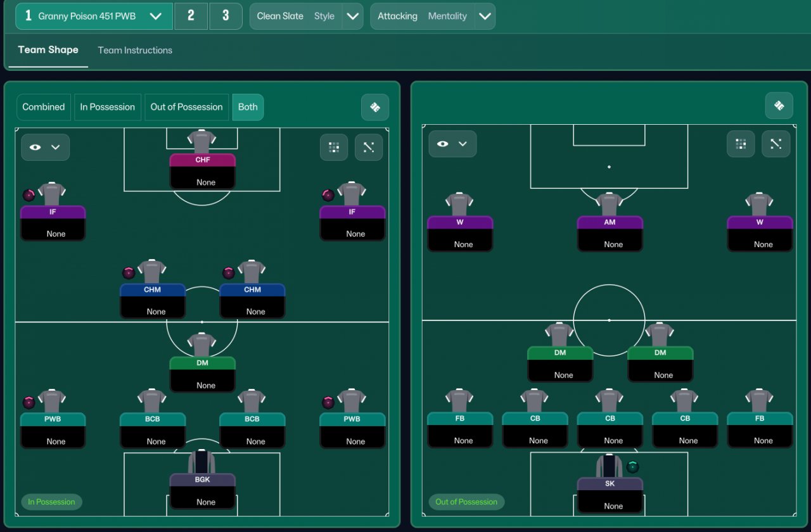Expand the Attacking mentality dropdown arrow
Image resolution: width=811 pixels, height=532 pixels.
[x=485, y=16]
